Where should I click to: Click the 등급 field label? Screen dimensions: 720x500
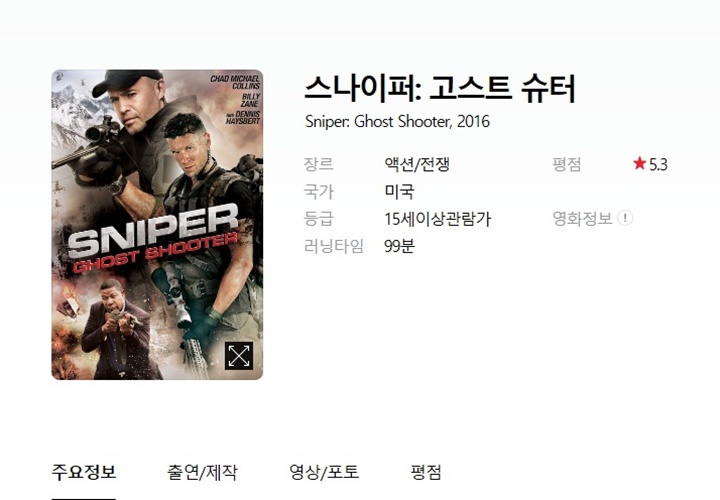(x=319, y=219)
